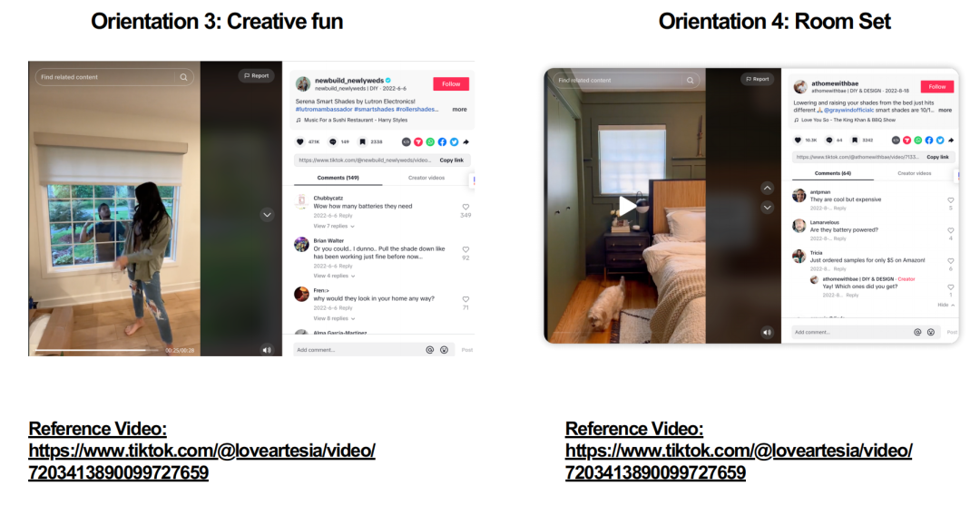The height and width of the screenshot is (505, 980).
Task: Open the embed icon in athomewithbae share row
Action: 896,141
